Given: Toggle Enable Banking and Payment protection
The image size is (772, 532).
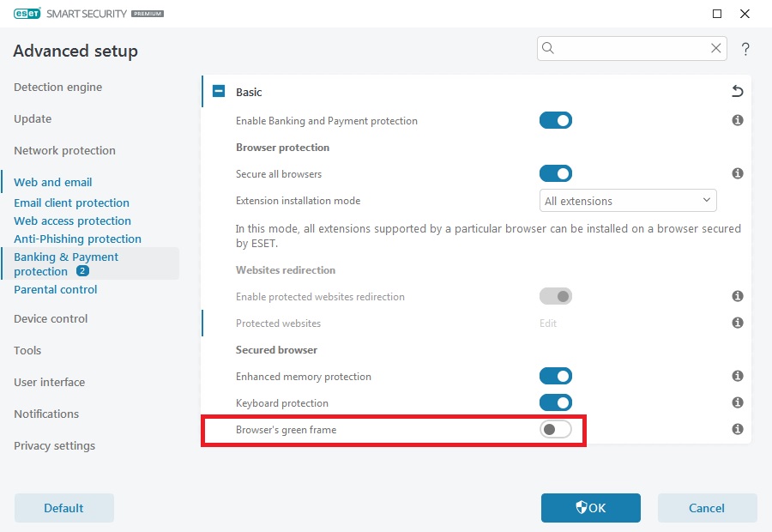Looking at the screenshot, I should coord(555,120).
